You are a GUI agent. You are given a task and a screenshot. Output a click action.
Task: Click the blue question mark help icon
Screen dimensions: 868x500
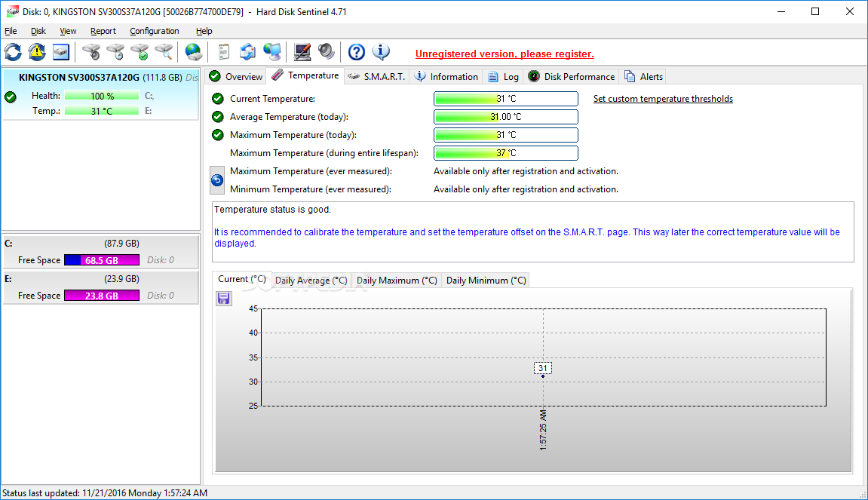[357, 53]
